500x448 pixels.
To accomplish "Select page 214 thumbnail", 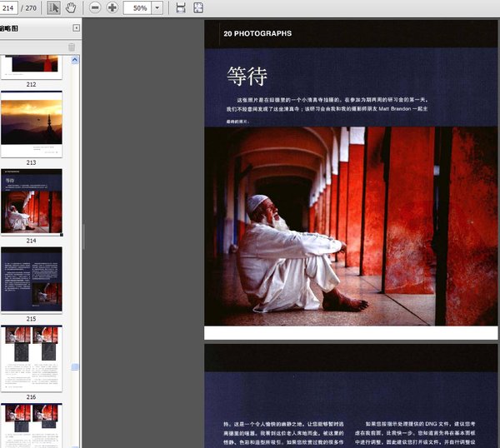I will click(x=32, y=202).
